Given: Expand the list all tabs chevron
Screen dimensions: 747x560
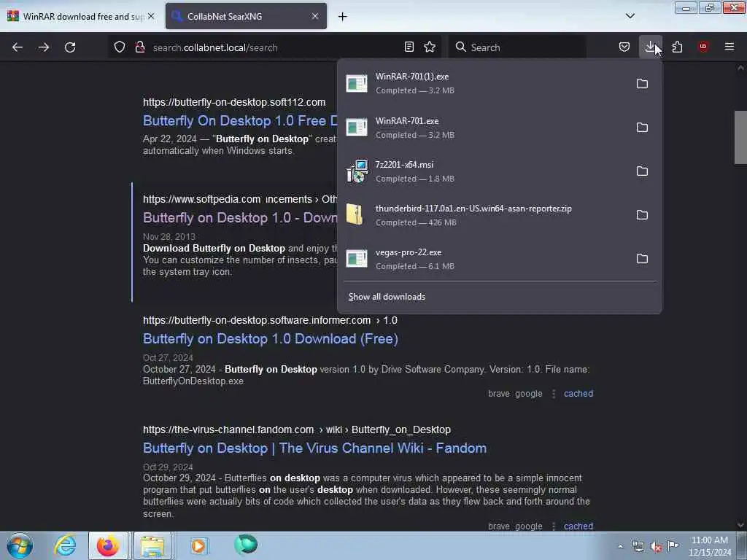Looking at the screenshot, I should coord(630,16).
